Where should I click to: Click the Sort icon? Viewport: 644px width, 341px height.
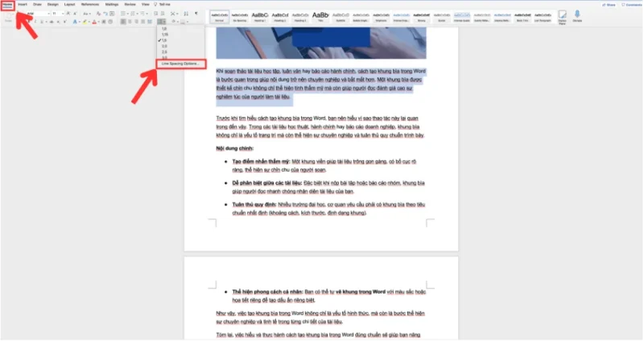tap(186, 14)
